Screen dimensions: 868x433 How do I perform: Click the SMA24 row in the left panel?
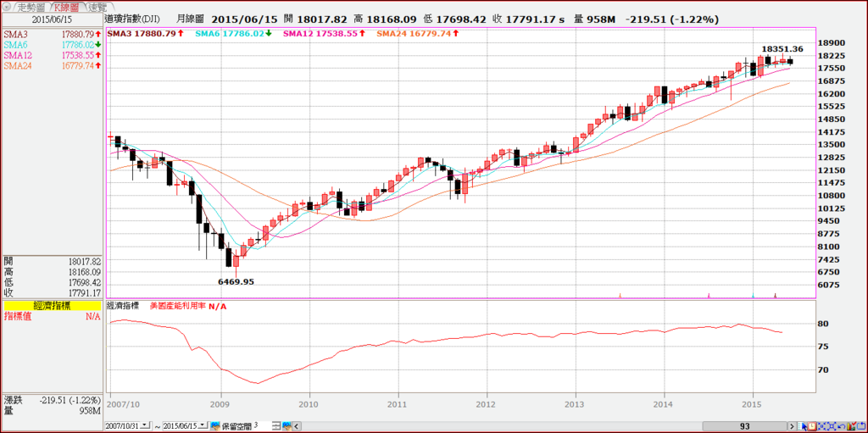point(53,65)
